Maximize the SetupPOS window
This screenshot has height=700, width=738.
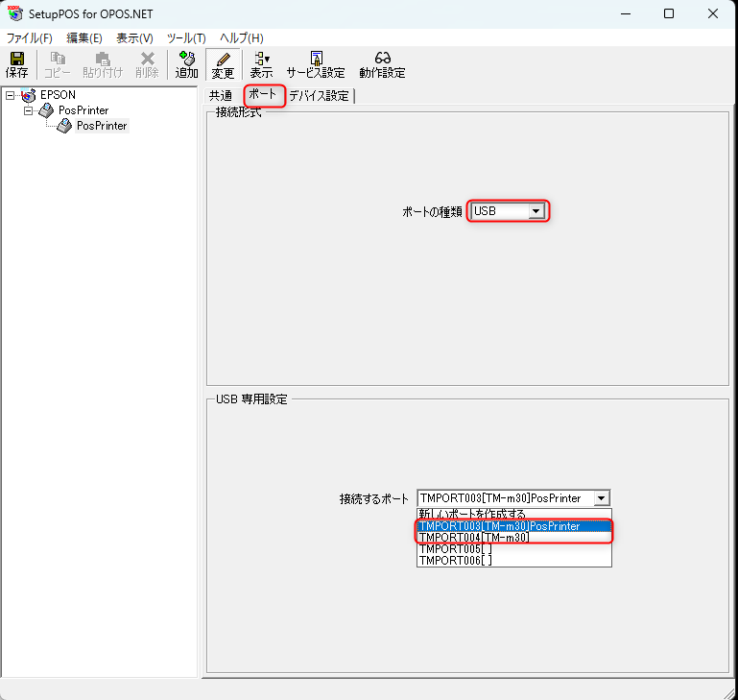(x=669, y=13)
